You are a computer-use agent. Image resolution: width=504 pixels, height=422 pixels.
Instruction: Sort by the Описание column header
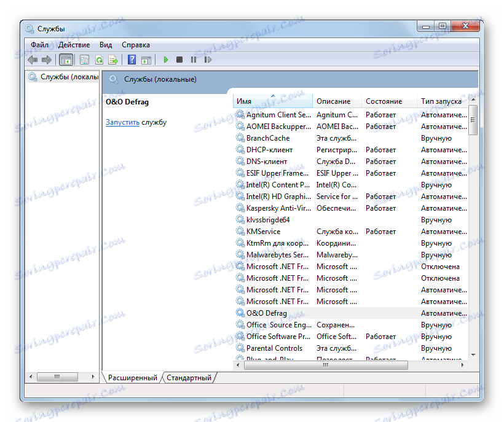point(337,101)
